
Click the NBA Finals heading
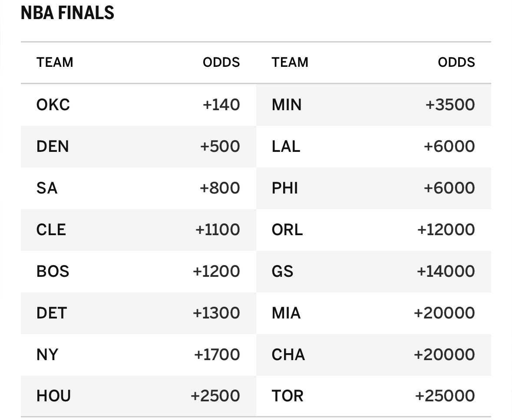68,13
